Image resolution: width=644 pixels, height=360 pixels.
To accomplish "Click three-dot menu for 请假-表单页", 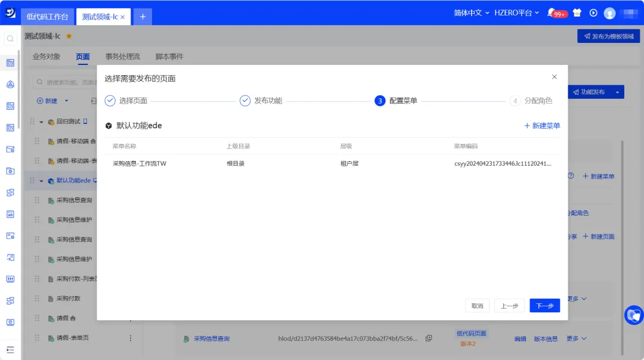I will click(x=131, y=338).
